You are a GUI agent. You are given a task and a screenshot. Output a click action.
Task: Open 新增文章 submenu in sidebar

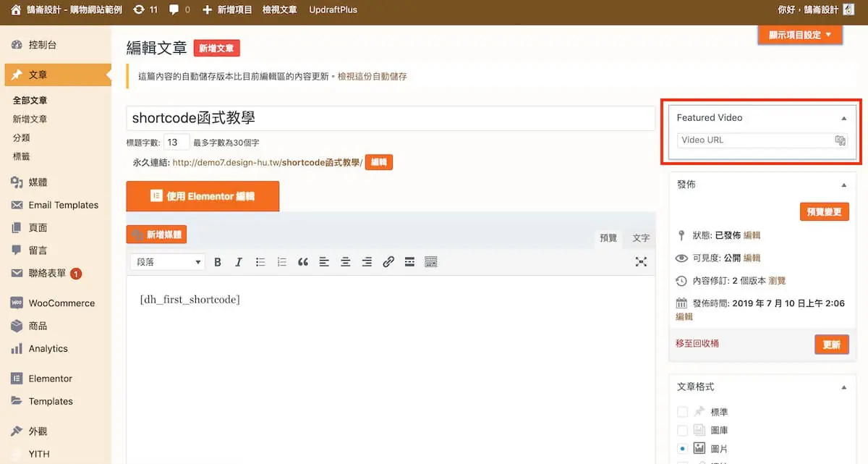point(30,119)
